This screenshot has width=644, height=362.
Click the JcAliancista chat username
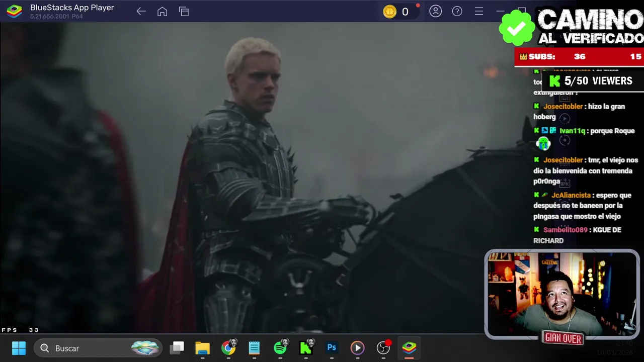click(571, 195)
